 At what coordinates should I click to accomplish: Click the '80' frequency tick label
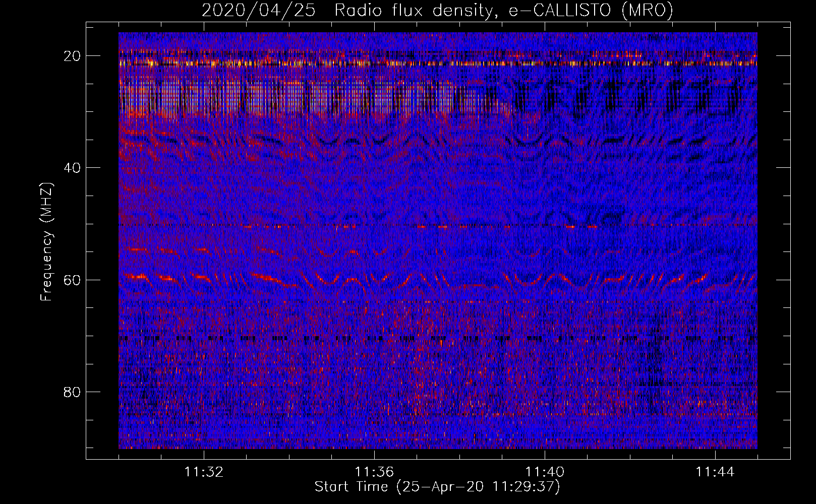tap(72, 392)
